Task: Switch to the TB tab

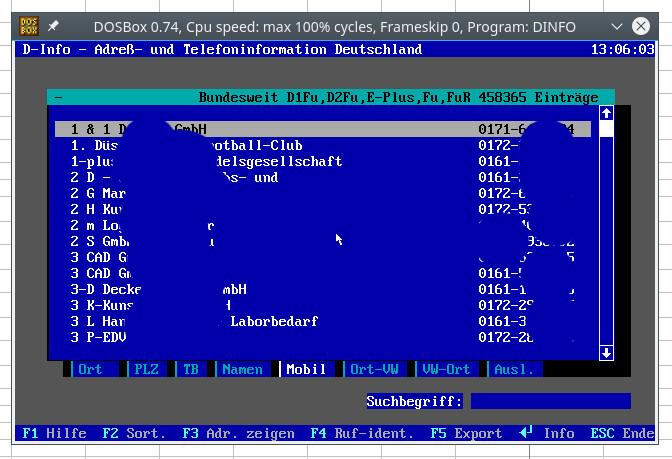Action: (191, 369)
